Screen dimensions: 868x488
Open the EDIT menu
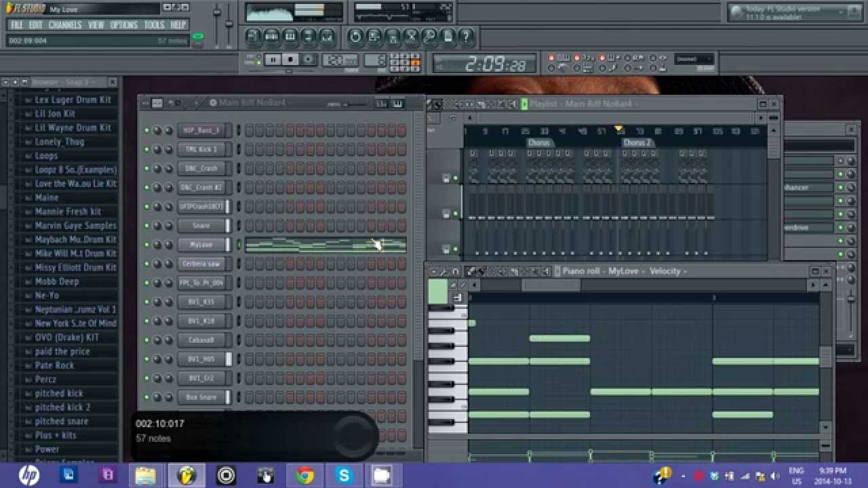[x=36, y=25]
